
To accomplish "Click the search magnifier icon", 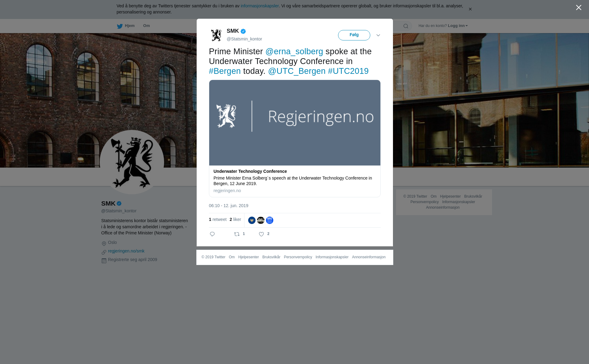I will (406, 26).
